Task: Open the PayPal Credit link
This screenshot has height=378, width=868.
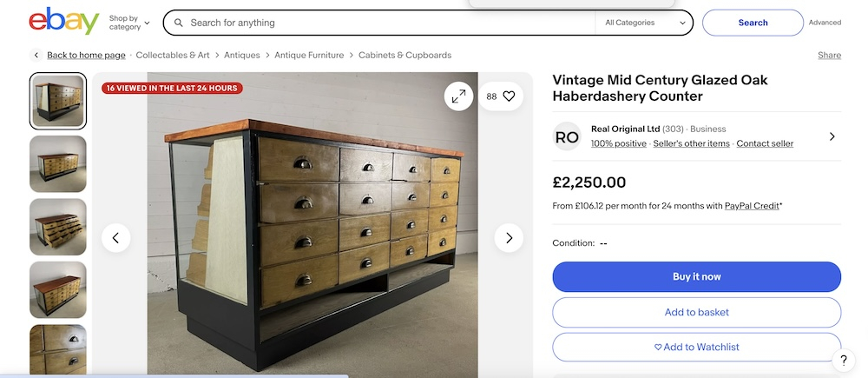Action: coord(752,206)
